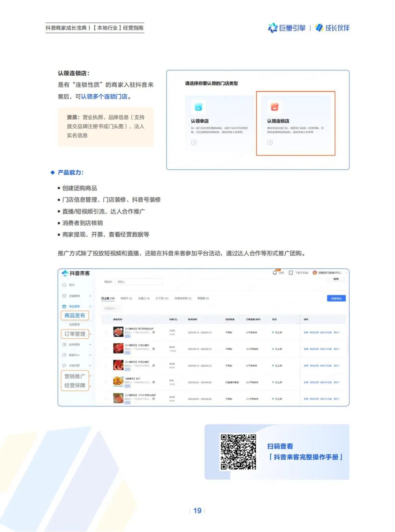
Task: Switch to the 待商家审核 (0) tab
Action: [183, 298]
